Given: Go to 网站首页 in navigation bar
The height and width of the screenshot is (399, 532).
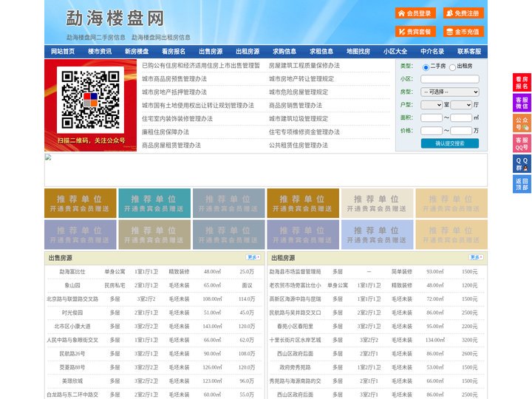Looking at the screenshot, I should click(x=63, y=52).
